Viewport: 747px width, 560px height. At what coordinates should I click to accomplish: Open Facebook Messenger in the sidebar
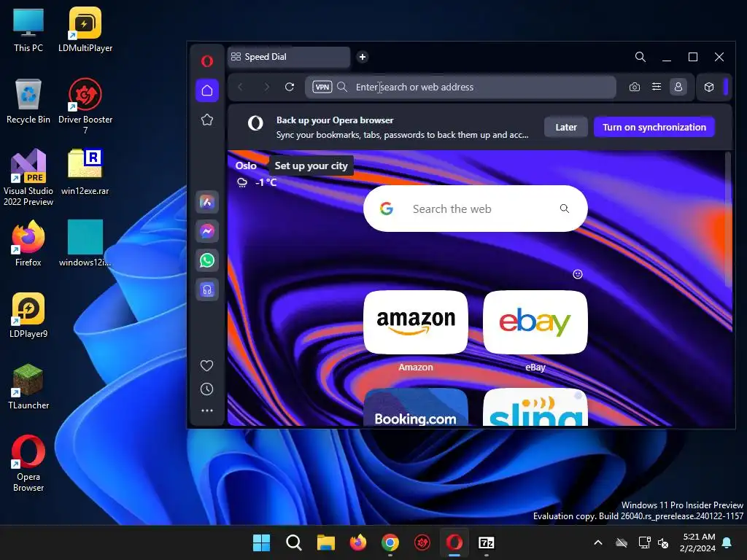(x=206, y=231)
